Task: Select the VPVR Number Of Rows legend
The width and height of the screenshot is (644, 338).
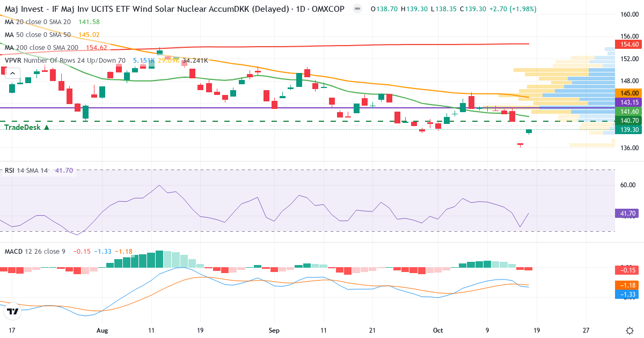Action: (x=65, y=61)
